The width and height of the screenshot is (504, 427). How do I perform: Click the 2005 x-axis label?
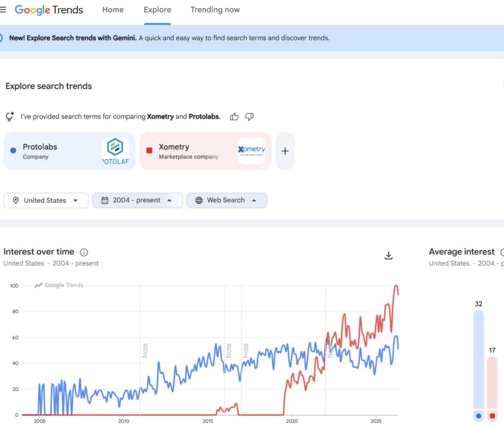[x=39, y=421]
